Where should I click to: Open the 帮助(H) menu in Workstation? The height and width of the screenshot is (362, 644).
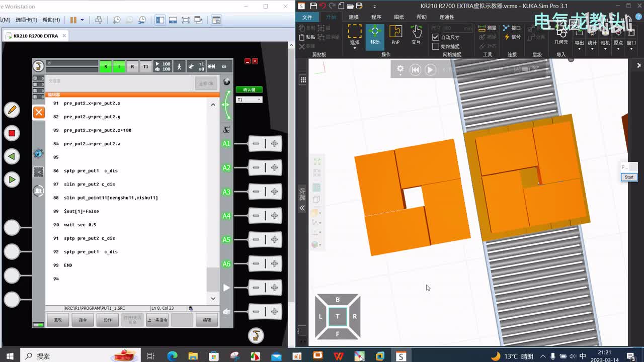coord(51,20)
